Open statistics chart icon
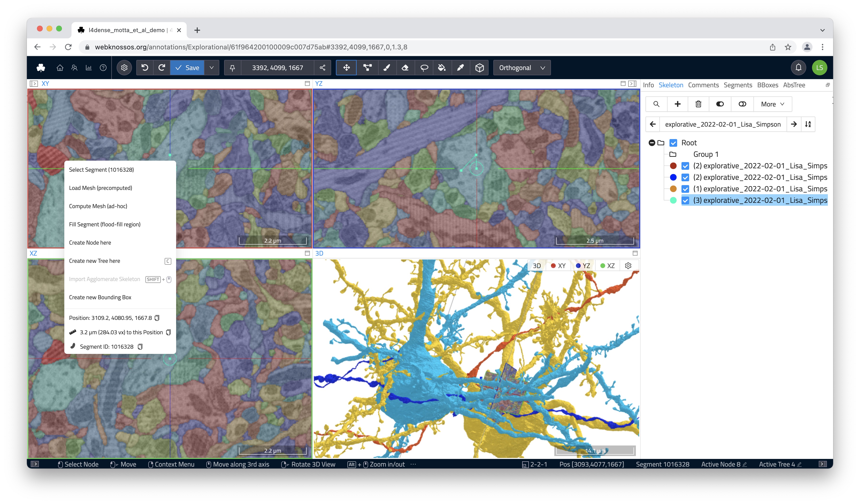 click(89, 68)
